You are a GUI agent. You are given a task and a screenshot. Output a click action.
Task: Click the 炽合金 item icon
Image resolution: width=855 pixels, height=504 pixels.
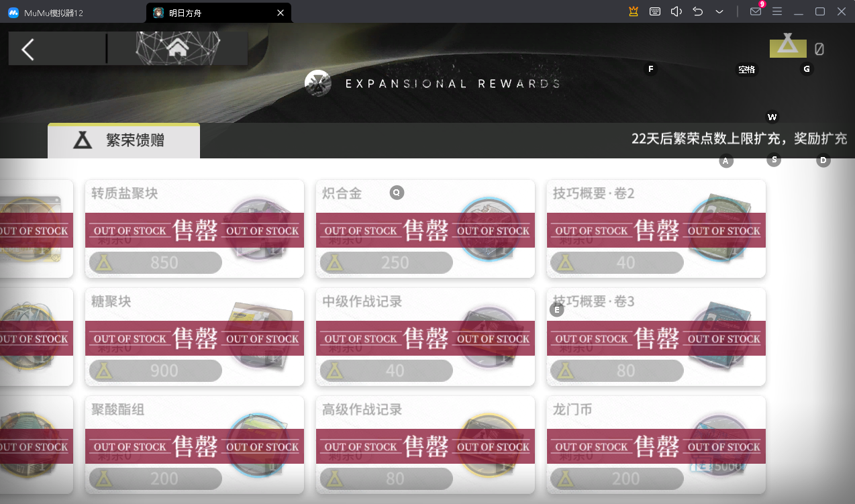(x=489, y=229)
